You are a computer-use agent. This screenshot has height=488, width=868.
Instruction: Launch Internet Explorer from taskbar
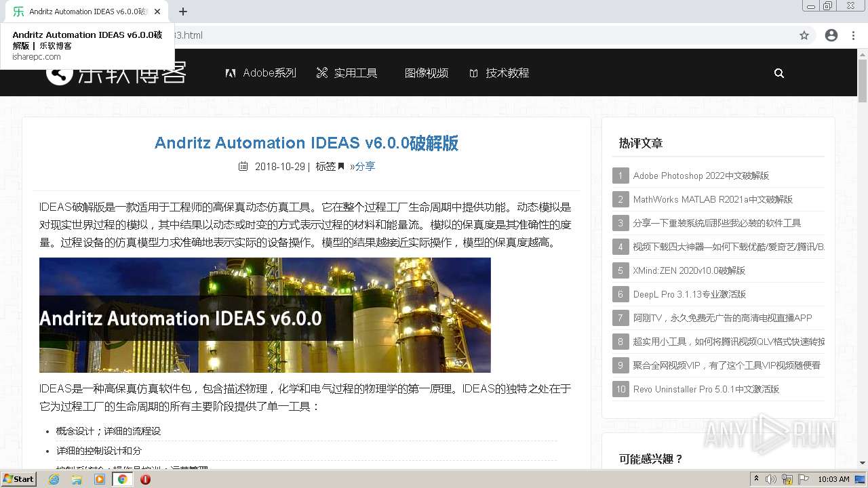point(54,479)
